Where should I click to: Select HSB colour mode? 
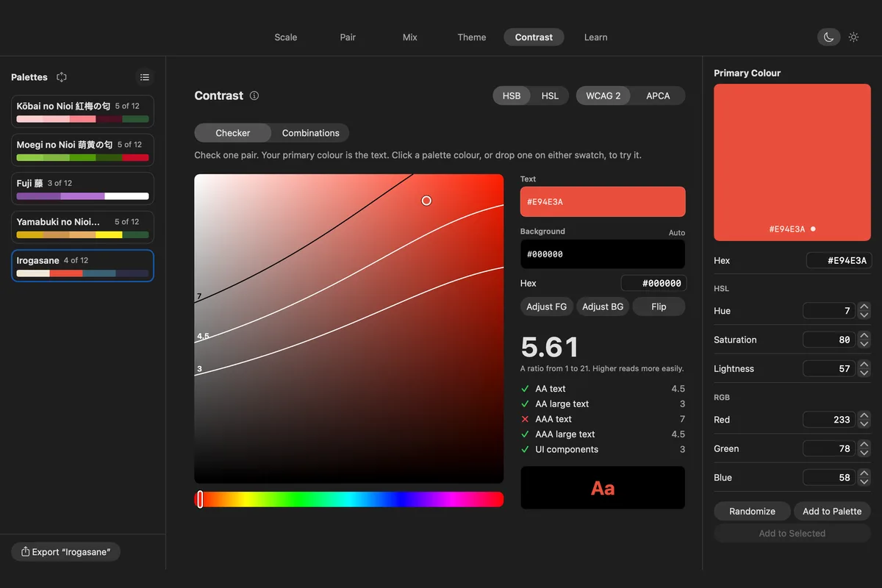512,96
